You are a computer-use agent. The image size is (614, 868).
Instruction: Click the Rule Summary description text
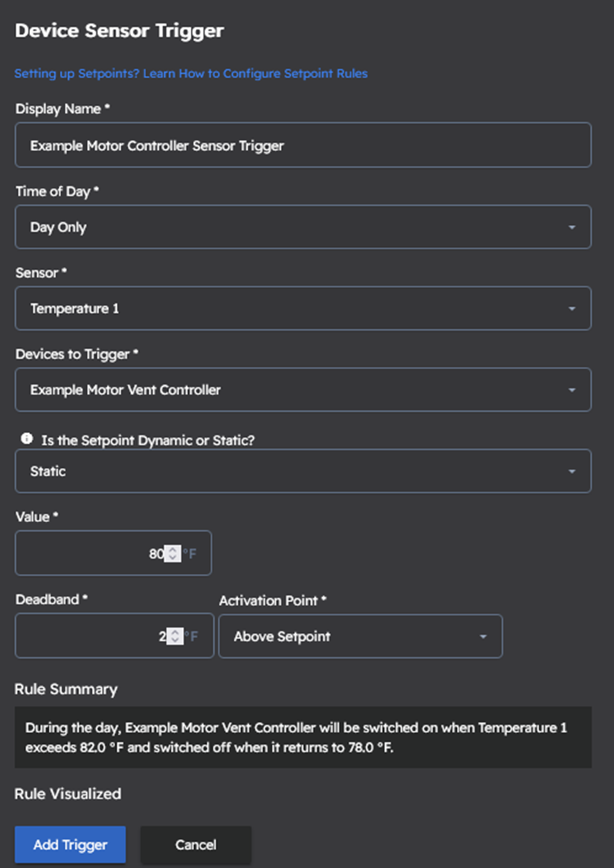pyautogui.click(x=296, y=737)
